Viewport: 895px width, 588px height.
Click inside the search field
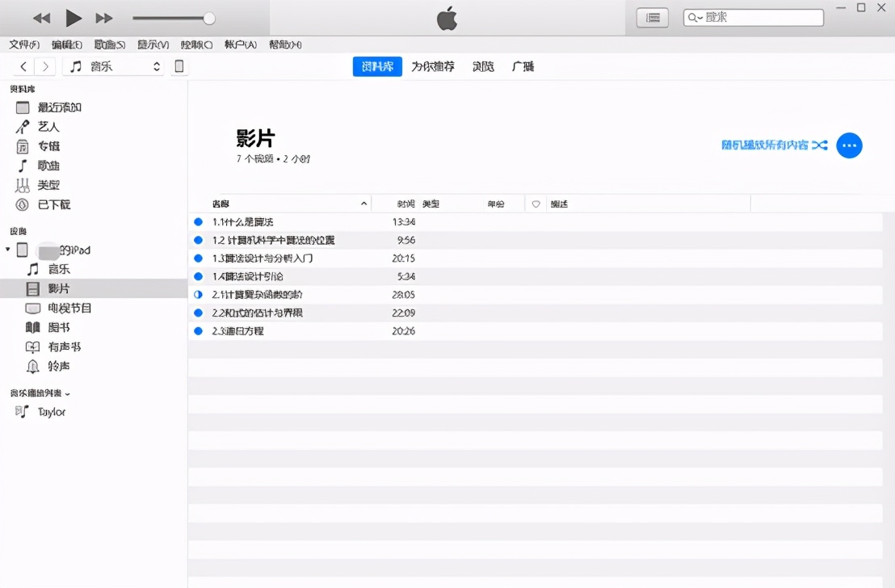(x=755, y=17)
